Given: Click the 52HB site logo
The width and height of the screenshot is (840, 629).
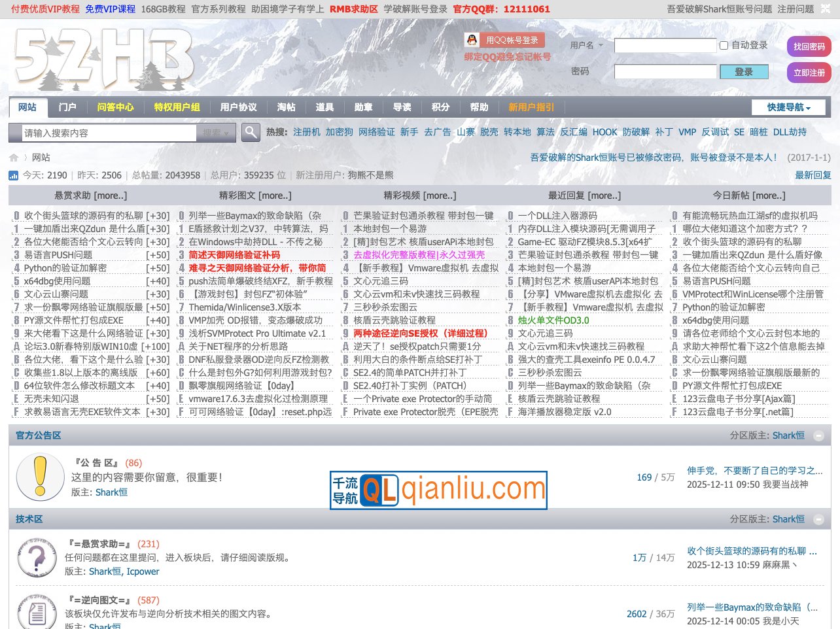Looking at the screenshot, I should tap(103, 59).
